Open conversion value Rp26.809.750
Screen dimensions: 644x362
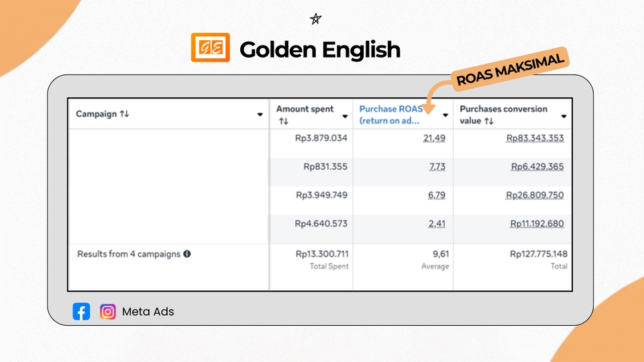tap(535, 195)
